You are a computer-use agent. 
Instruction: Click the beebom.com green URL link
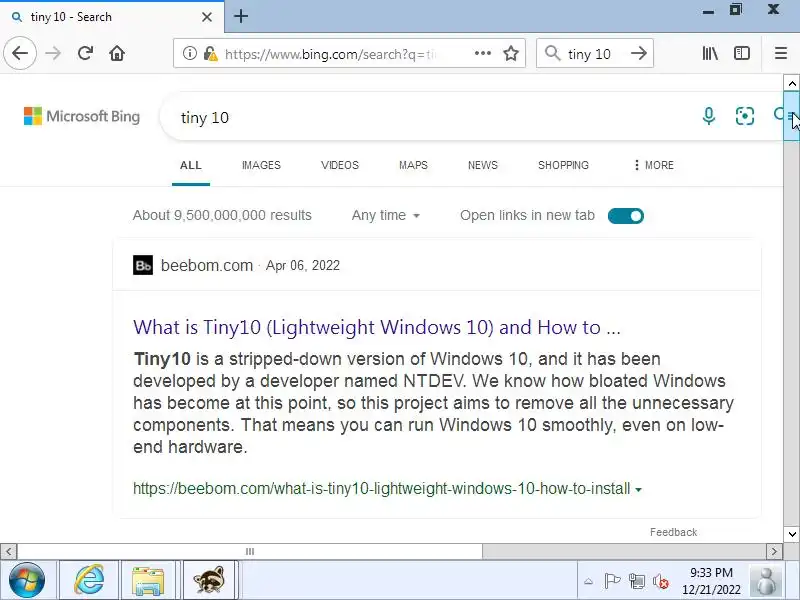(x=382, y=489)
